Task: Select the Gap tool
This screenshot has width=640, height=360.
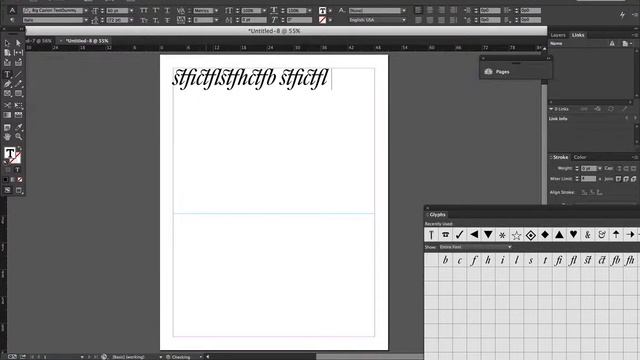Action: pyautogui.click(x=18, y=53)
